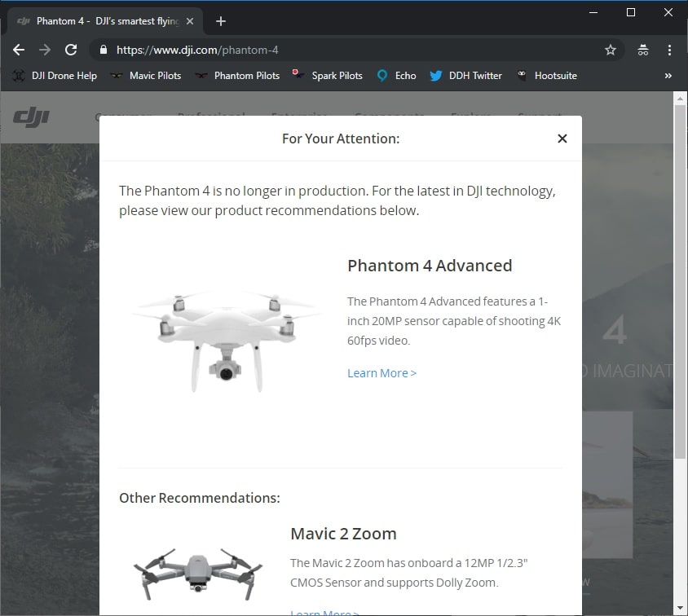Click the For Your Attention title
This screenshot has height=616, width=688.
[x=341, y=139]
